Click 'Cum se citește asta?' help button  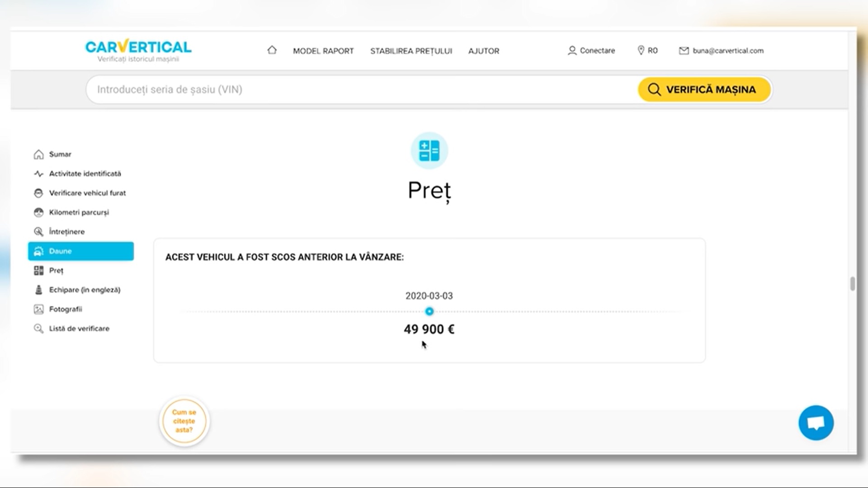coord(184,421)
